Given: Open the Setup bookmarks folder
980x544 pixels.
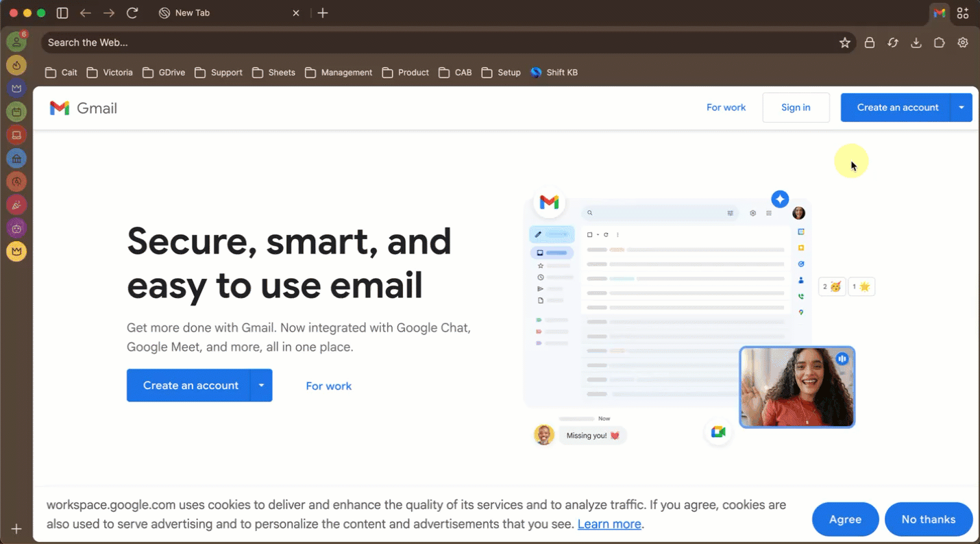Looking at the screenshot, I should [x=501, y=73].
